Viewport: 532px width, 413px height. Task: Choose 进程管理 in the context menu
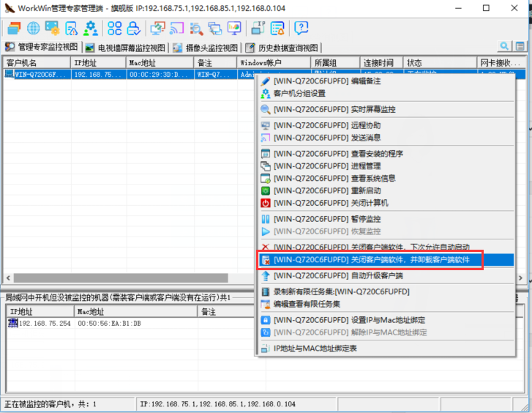[386, 165]
